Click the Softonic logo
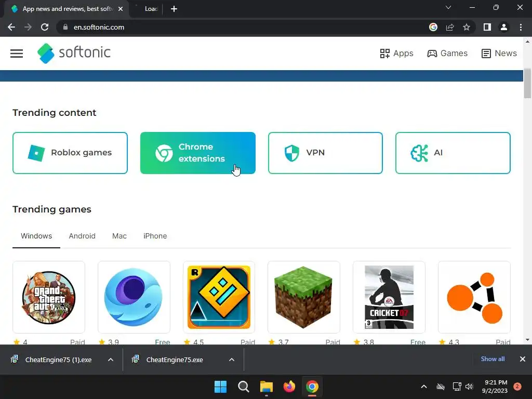Screen dimensions: 532x399 (74, 54)
